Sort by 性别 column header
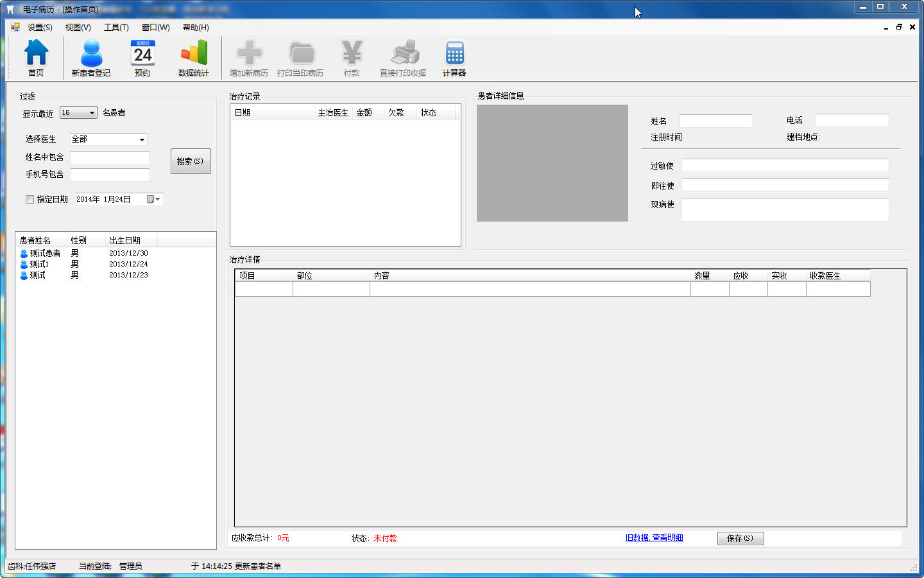Viewport: 924px width, 578px height. [x=86, y=240]
